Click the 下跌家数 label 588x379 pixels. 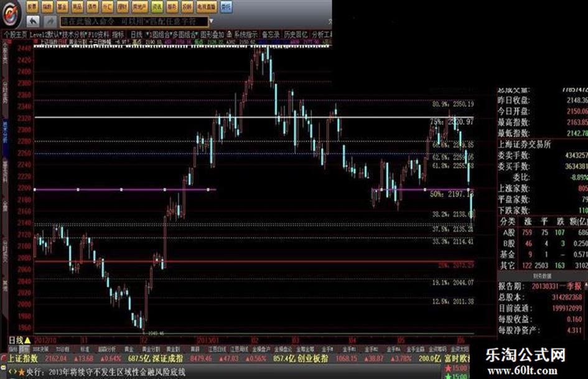pyautogui.click(x=513, y=210)
